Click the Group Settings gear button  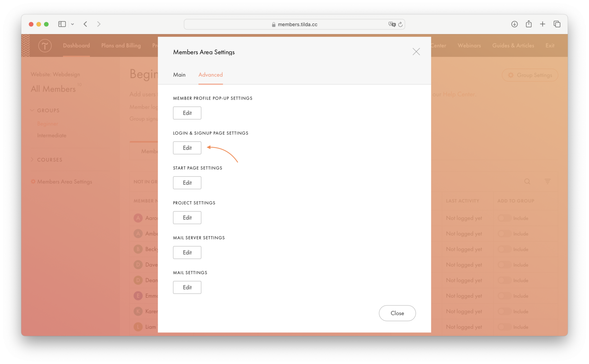[x=530, y=75]
